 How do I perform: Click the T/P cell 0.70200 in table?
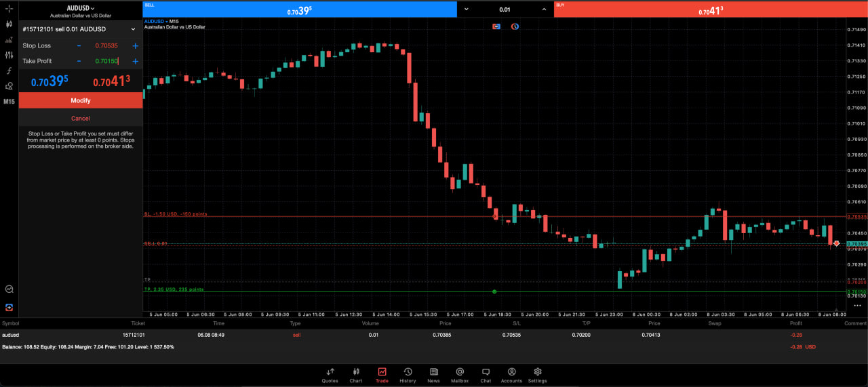pos(581,335)
